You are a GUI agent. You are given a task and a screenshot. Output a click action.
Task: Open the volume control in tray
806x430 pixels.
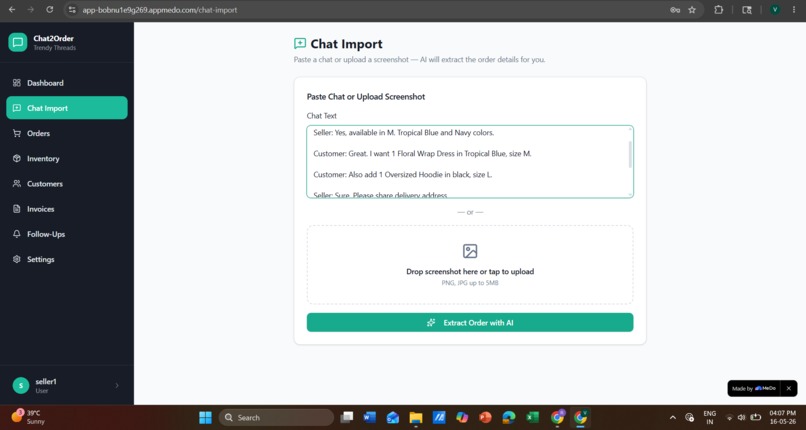click(742, 418)
